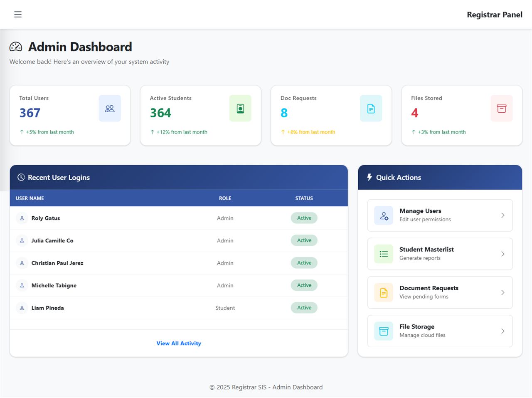Expand the Student Masterlist chevron arrow
This screenshot has width=532, height=398.
tap(503, 254)
